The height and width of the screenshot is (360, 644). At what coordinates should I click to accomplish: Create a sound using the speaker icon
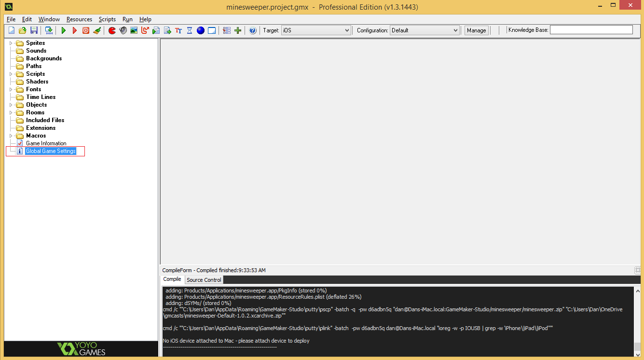(123, 30)
